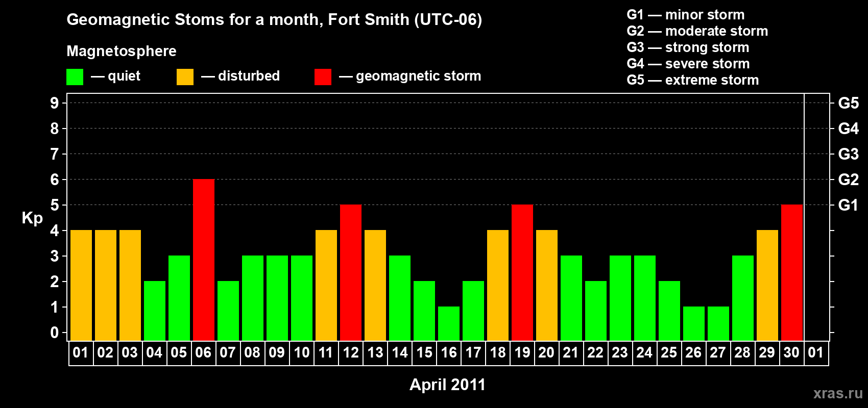The width and height of the screenshot is (868, 408).
Task: Click the red bar for April 19
Action: click(x=522, y=273)
